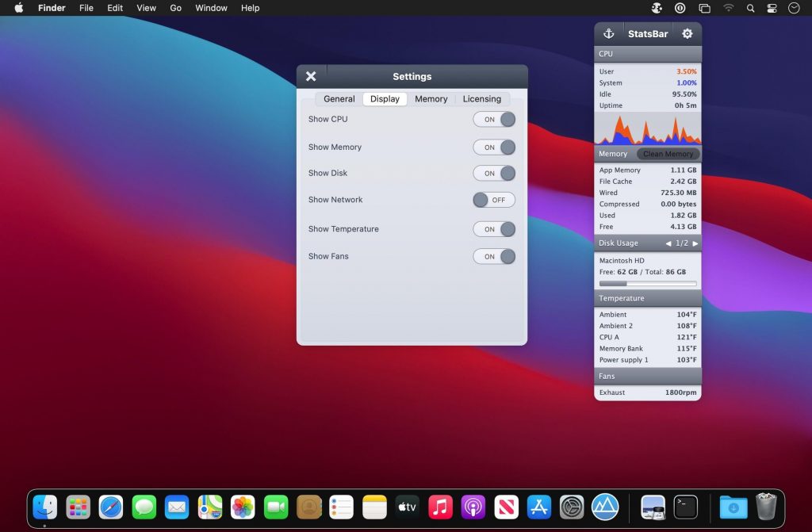Toggle off Show Fans
Image resolution: width=812 pixels, height=532 pixels.
[494, 257]
